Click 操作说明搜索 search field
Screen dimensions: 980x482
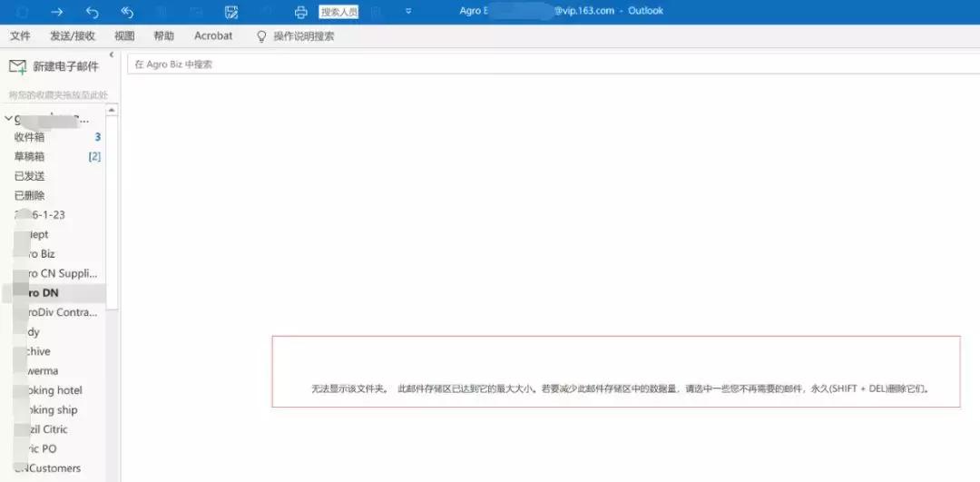(x=304, y=36)
